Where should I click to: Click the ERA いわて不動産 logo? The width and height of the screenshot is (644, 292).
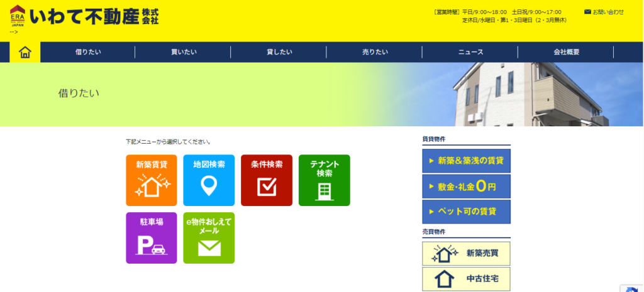tap(85, 17)
